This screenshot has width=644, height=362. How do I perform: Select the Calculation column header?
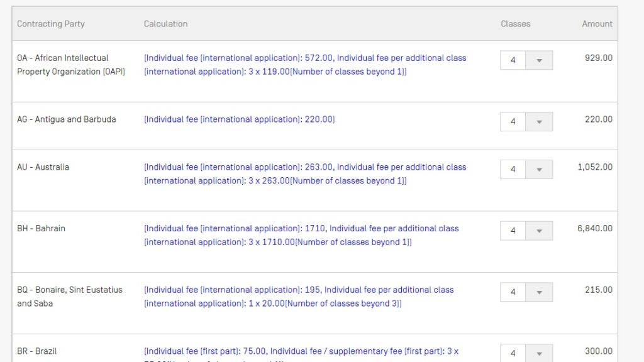click(x=165, y=24)
